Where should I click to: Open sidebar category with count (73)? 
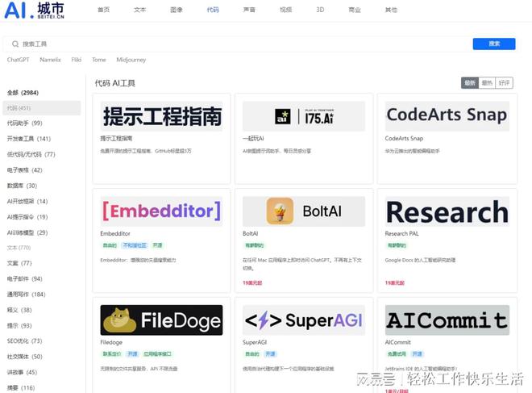(x=24, y=341)
